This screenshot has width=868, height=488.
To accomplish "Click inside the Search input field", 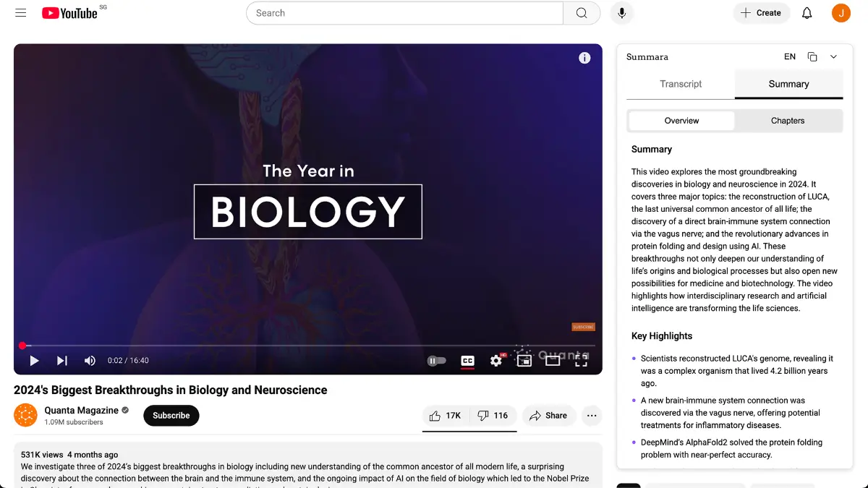I will coord(405,13).
